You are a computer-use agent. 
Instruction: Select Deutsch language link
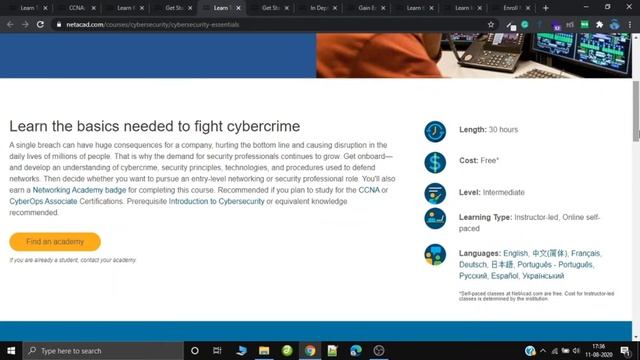click(473, 264)
